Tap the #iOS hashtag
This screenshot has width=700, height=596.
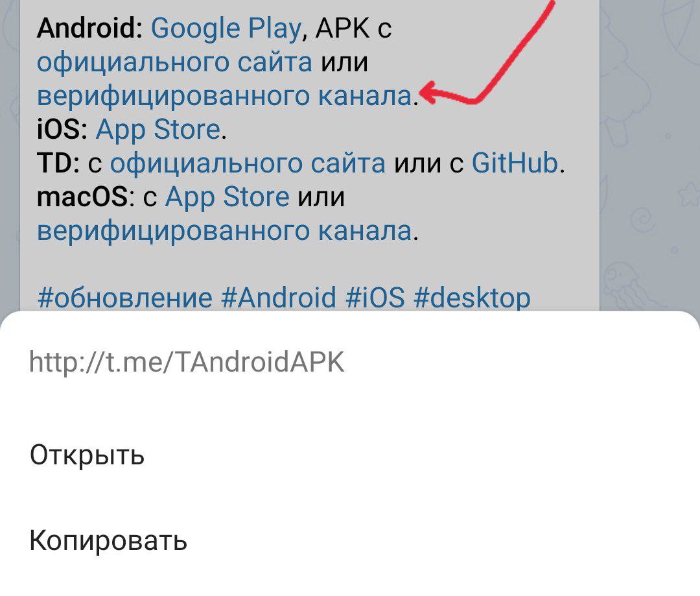(x=375, y=298)
